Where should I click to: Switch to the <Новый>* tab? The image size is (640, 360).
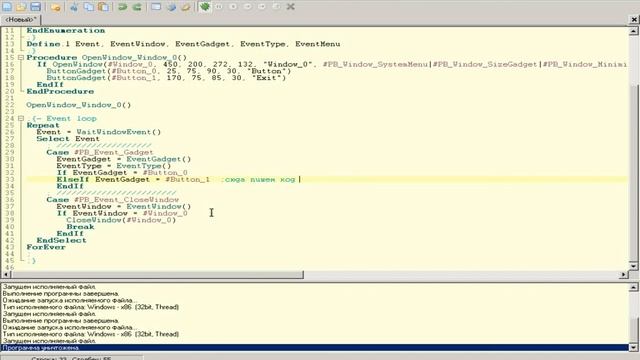pos(20,19)
